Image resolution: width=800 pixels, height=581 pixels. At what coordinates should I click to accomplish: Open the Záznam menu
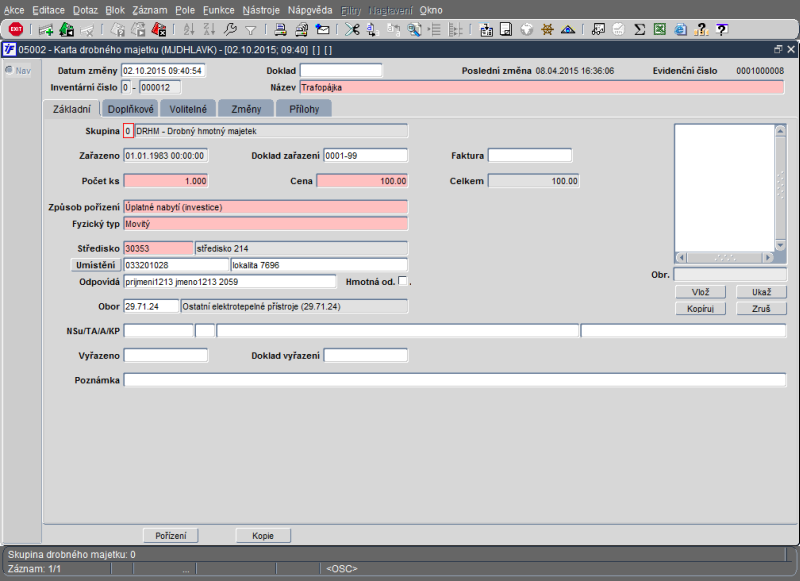click(x=149, y=10)
